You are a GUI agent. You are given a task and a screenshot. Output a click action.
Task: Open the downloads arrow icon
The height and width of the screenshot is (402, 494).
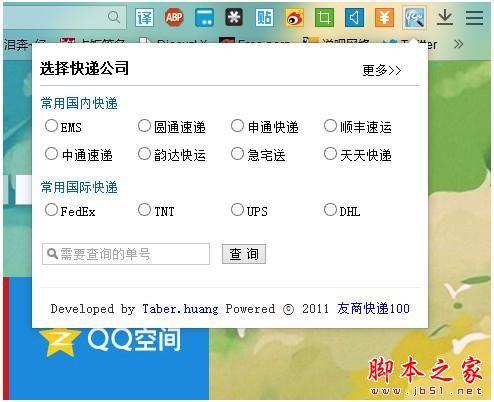[x=445, y=17]
